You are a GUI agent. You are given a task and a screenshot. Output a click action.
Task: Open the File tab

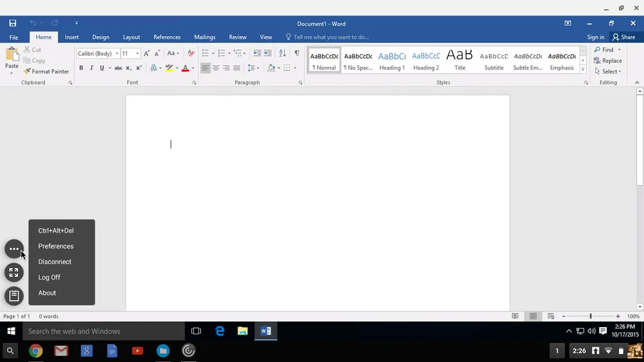coord(14,37)
